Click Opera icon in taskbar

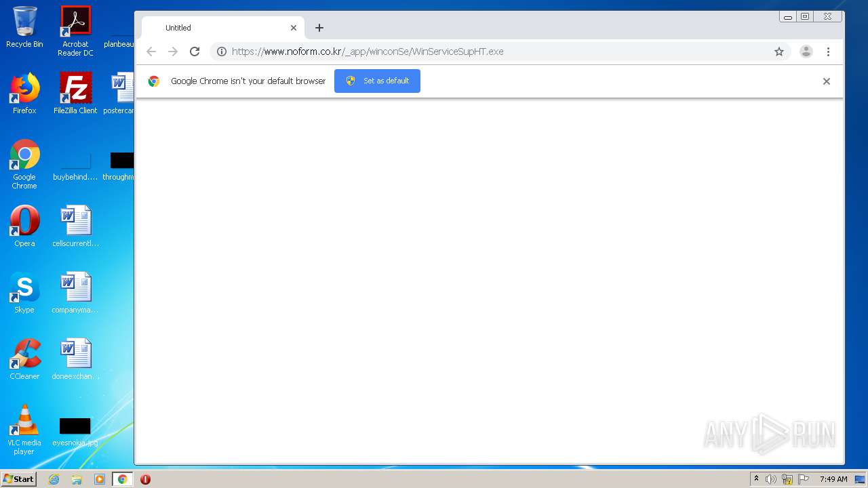pos(145,479)
